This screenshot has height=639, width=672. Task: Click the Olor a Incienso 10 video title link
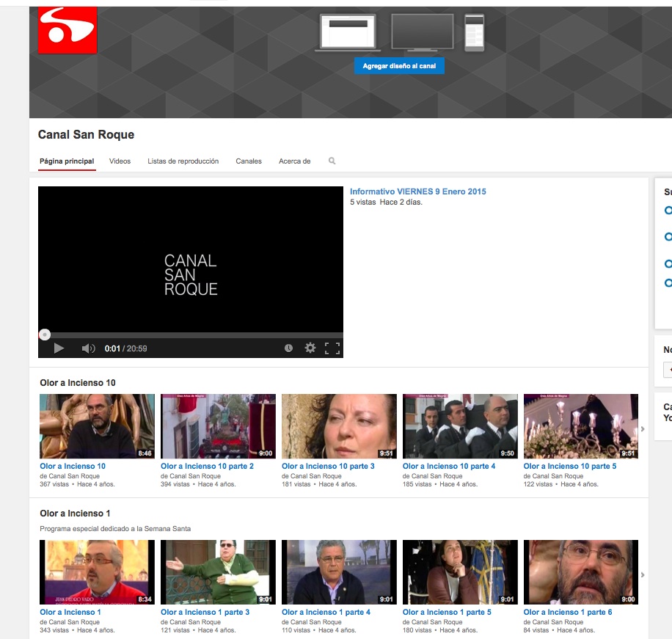[x=73, y=467]
